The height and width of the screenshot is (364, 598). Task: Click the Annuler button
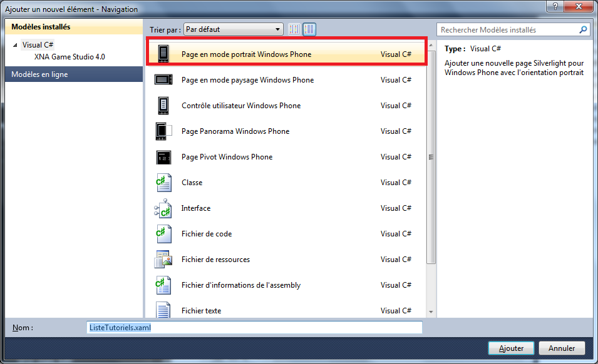[562, 348]
